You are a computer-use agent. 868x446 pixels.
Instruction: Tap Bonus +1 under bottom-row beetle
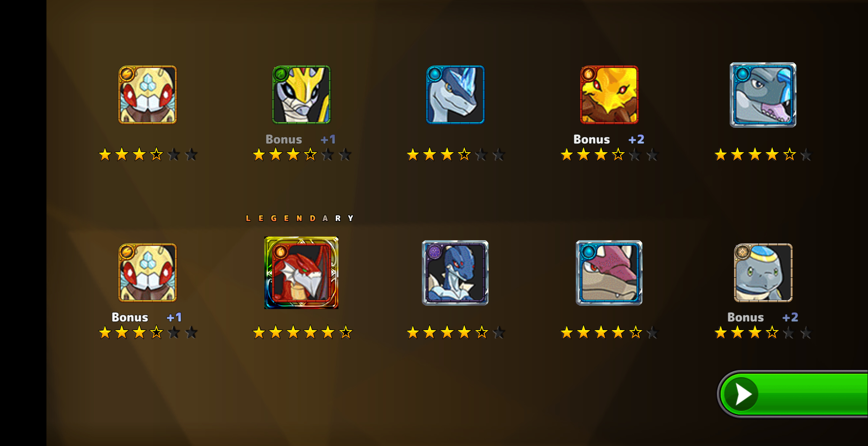click(x=147, y=317)
